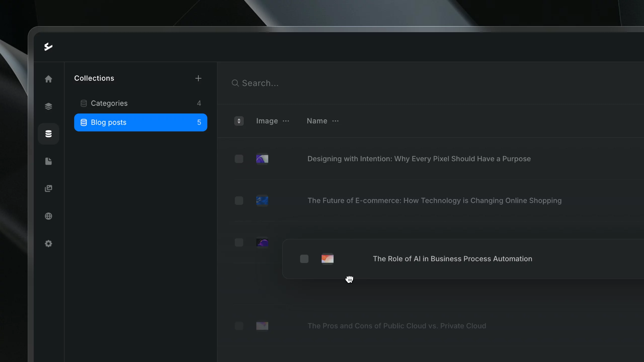Click the app logo in top bar
This screenshot has width=644, height=362.
48,47
